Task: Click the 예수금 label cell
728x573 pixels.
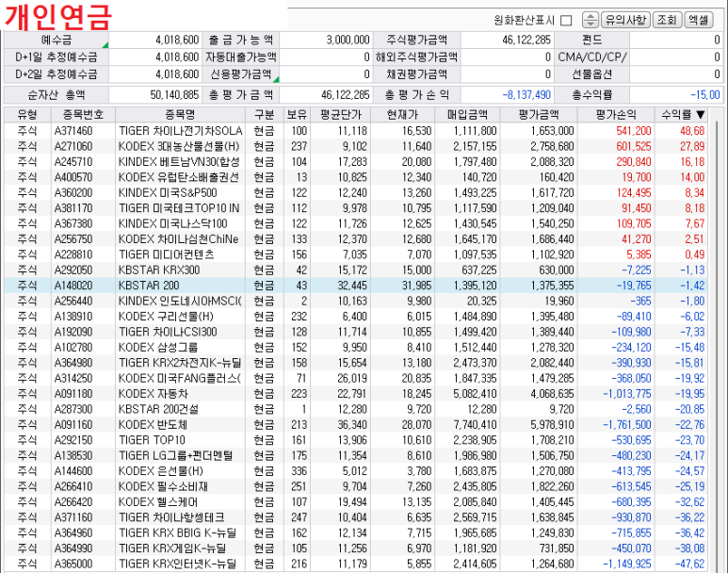Action: (x=57, y=40)
